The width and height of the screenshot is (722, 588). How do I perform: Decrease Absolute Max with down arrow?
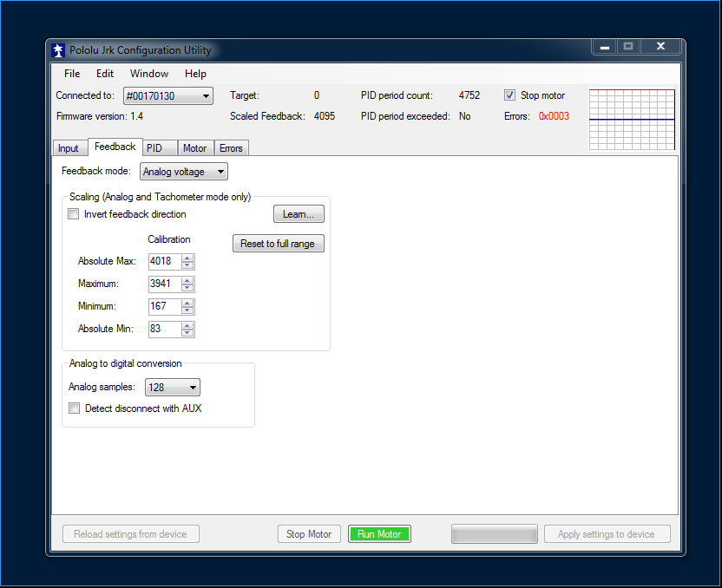tap(187, 265)
